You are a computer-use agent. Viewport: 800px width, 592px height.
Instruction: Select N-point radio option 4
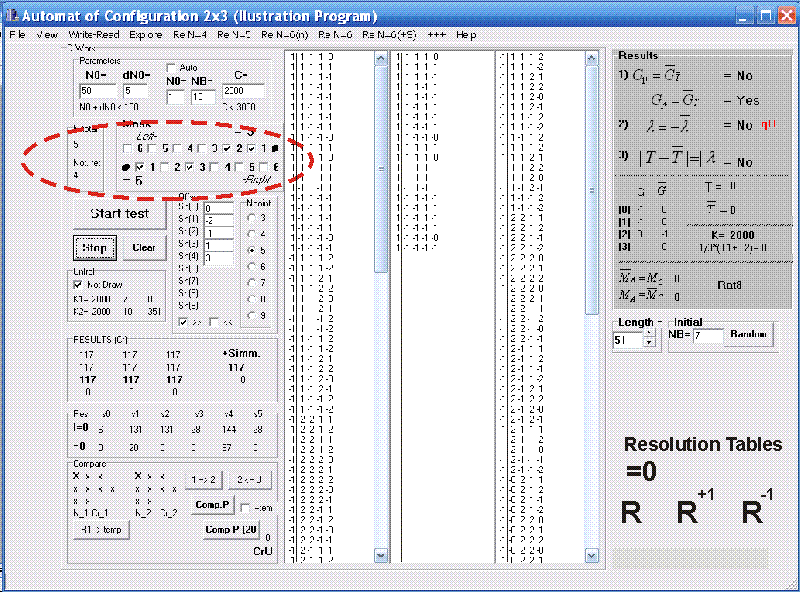coord(251,234)
